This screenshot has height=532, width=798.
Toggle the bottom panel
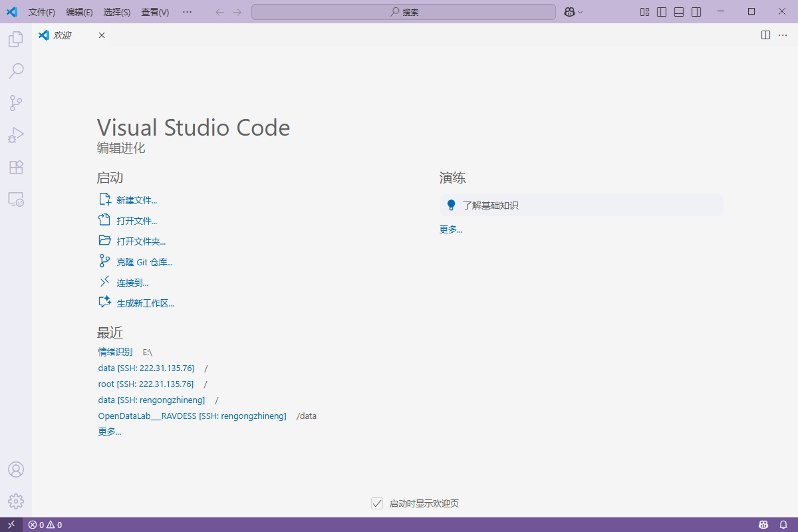tap(679, 12)
